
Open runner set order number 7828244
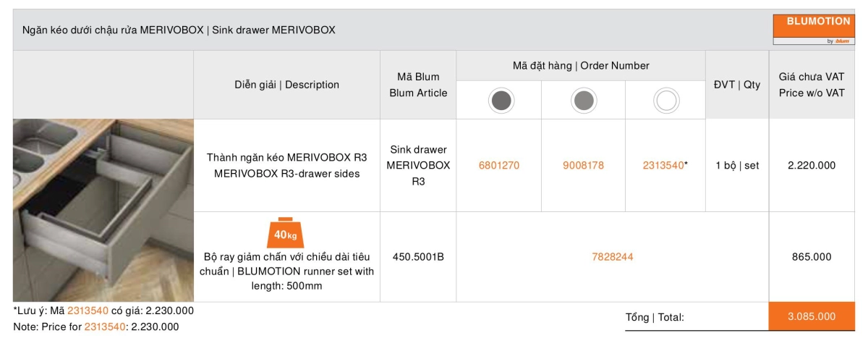pos(612,256)
